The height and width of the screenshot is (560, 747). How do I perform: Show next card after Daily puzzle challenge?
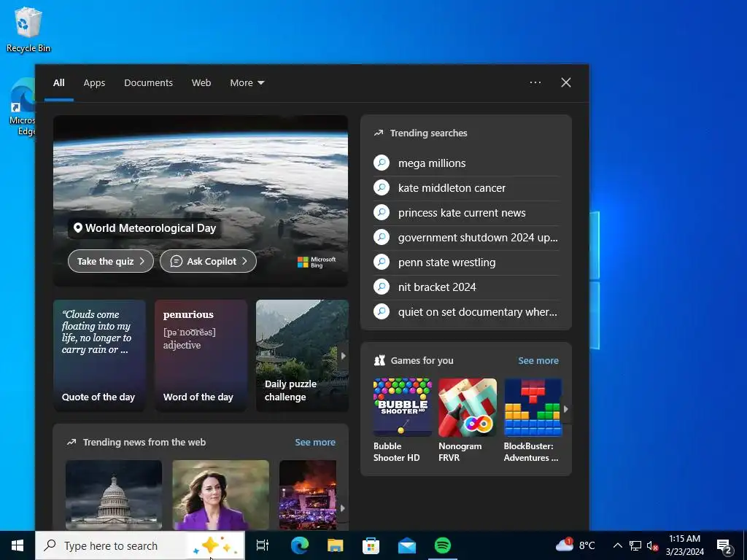pos(343,356)
